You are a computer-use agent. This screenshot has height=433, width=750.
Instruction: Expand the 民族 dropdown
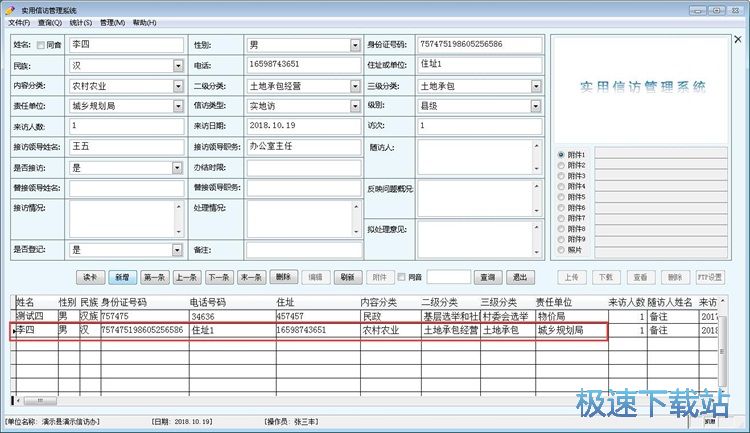pos(178,66)
